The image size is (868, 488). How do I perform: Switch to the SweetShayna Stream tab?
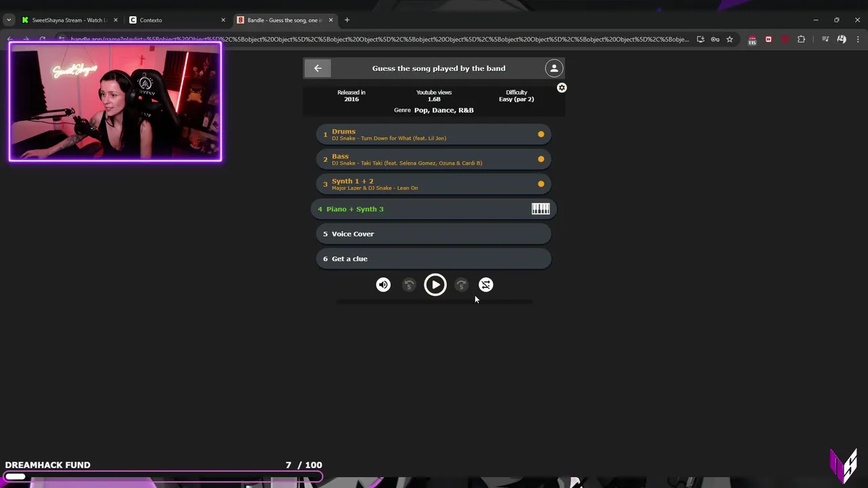pos(69,20)
